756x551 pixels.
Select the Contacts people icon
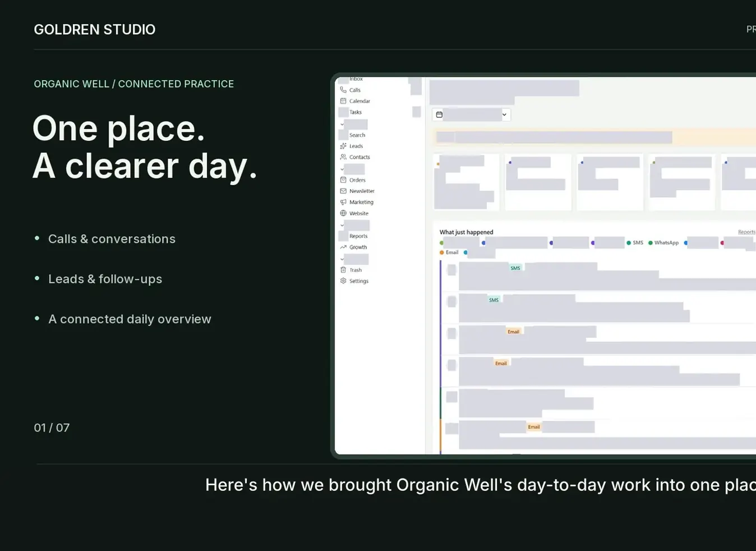(x=343, y=157)
